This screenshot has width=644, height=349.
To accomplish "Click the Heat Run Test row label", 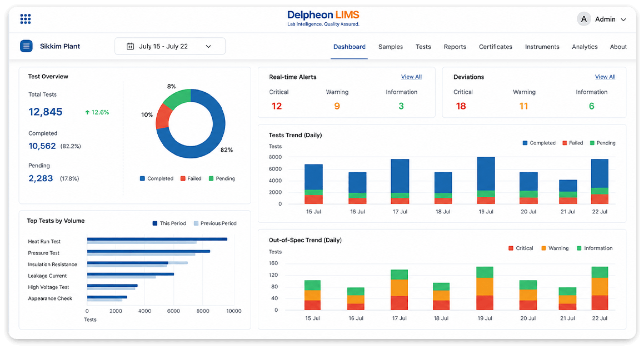I will [x=44, y=241].
